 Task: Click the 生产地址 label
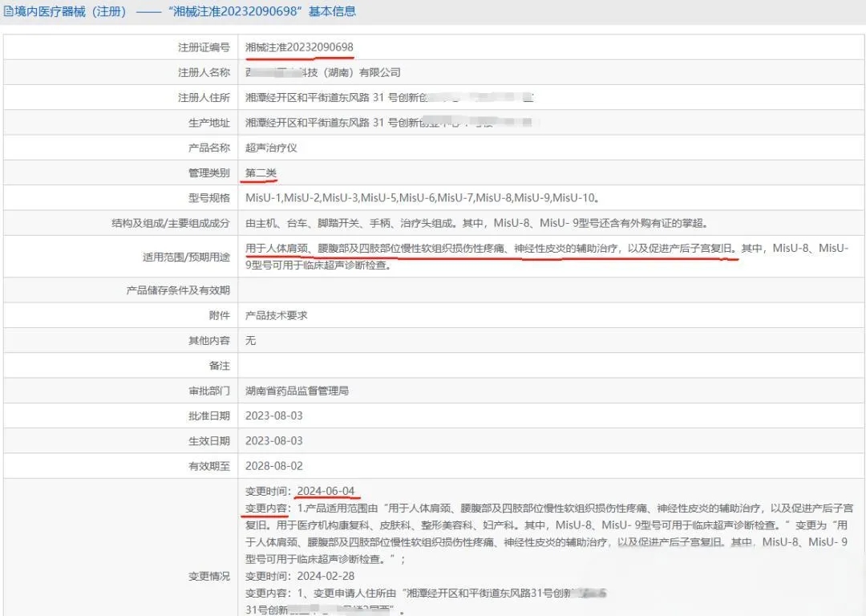[x=208, y=123]
